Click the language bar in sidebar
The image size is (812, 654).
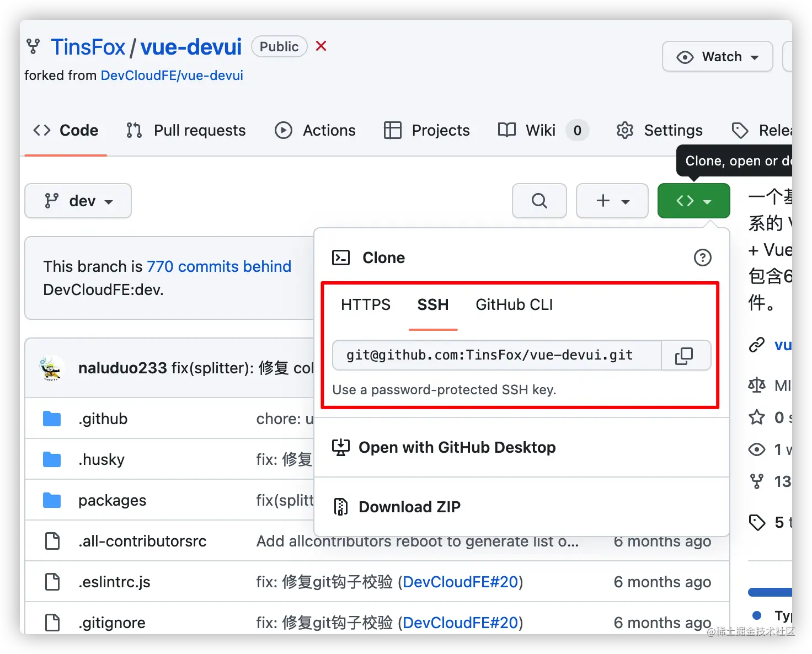tap(770, 592)
